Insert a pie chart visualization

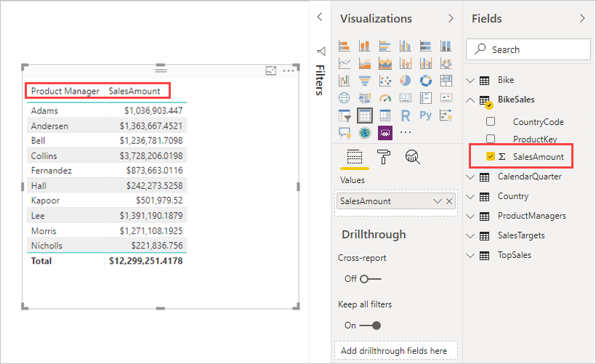405,81
